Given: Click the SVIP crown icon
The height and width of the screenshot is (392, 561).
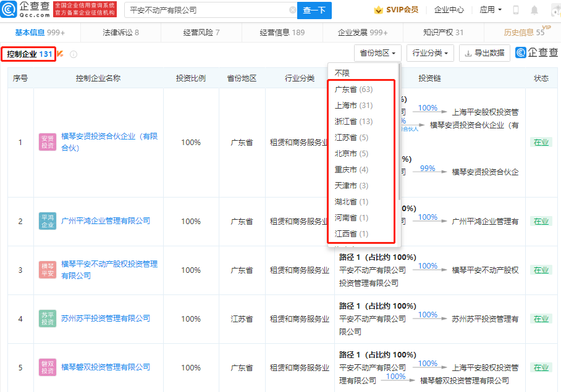Looking at the screenshot, I should pos(378,10).
